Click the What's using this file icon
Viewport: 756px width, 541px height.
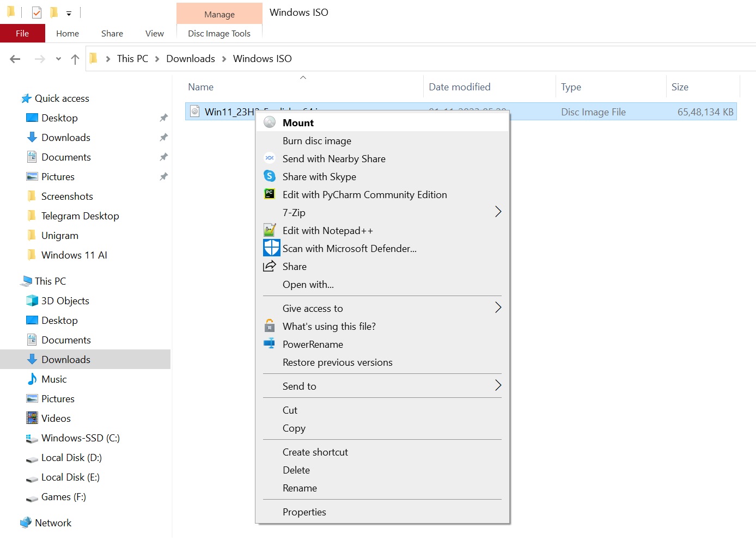270,326
